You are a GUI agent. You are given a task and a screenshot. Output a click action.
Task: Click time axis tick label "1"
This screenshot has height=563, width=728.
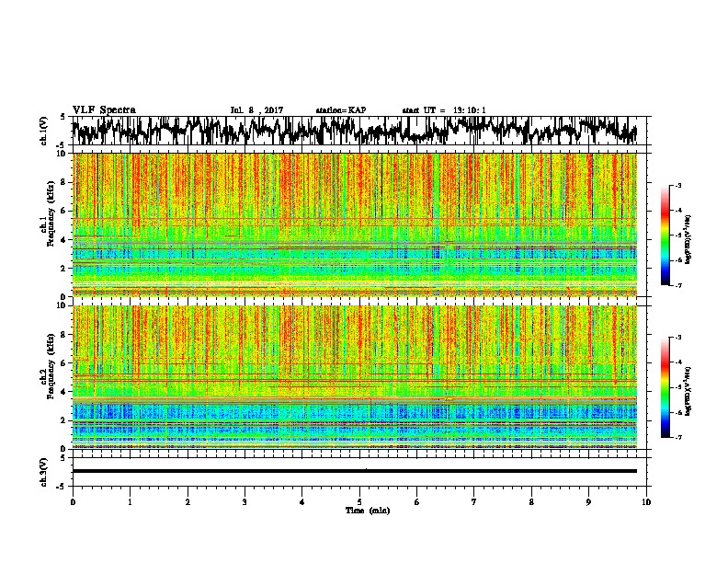click(x=130, y=502)
